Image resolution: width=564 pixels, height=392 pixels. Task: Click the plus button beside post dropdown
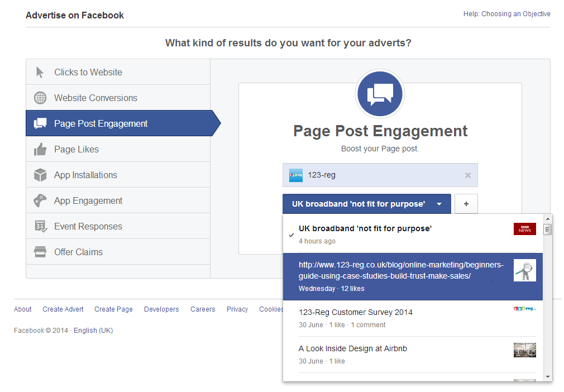point(466,204)
